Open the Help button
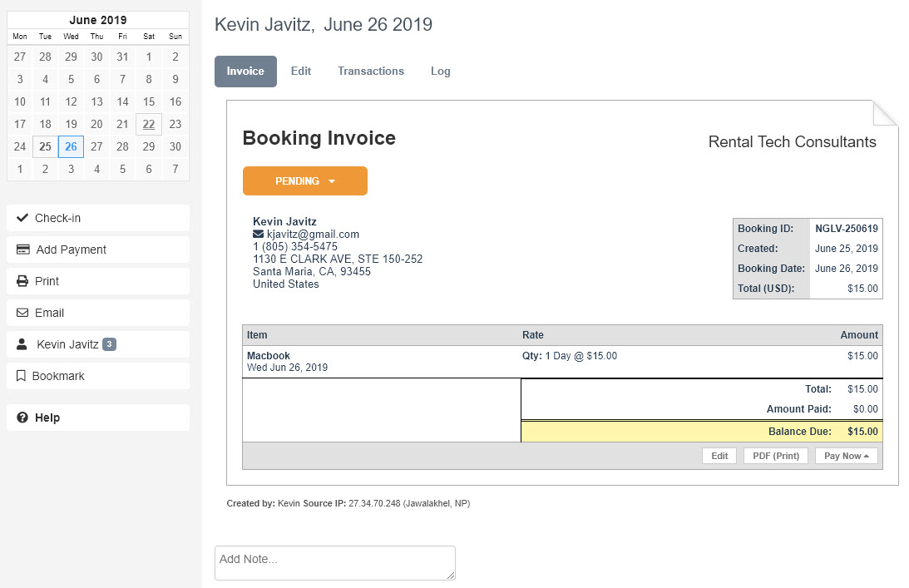This screenshot has width=909, height=588. point(98,418)
